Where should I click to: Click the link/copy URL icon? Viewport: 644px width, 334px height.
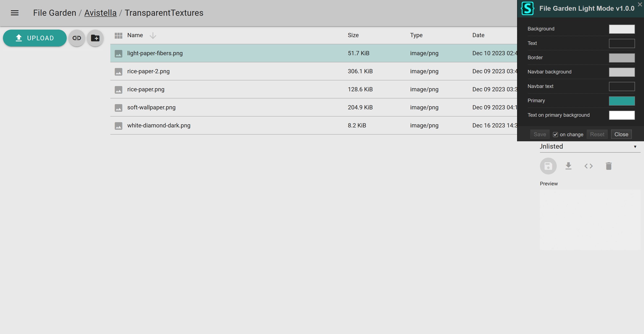77,38
